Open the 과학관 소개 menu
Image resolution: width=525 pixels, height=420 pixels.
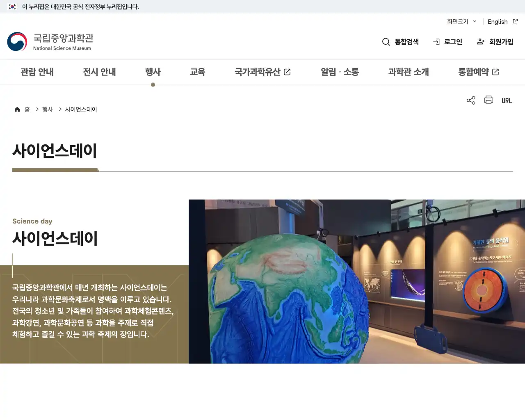click(x=408, y=72)
